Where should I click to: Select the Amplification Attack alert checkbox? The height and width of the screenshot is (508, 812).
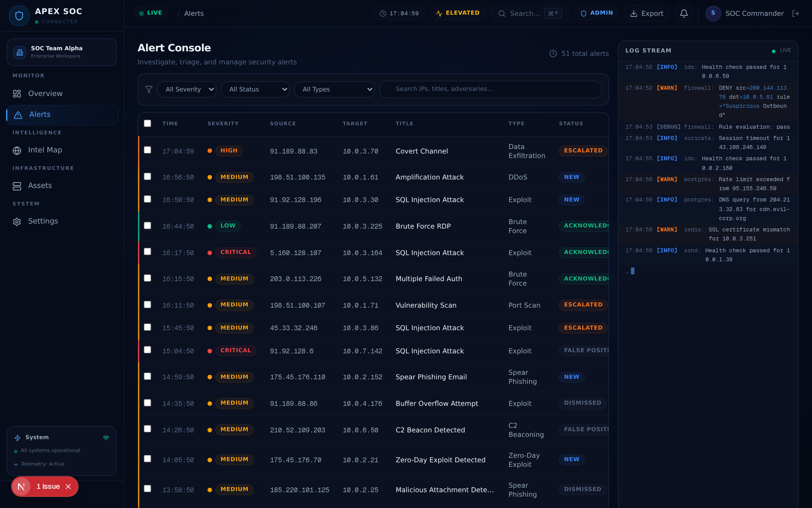(x=147, y=176)
